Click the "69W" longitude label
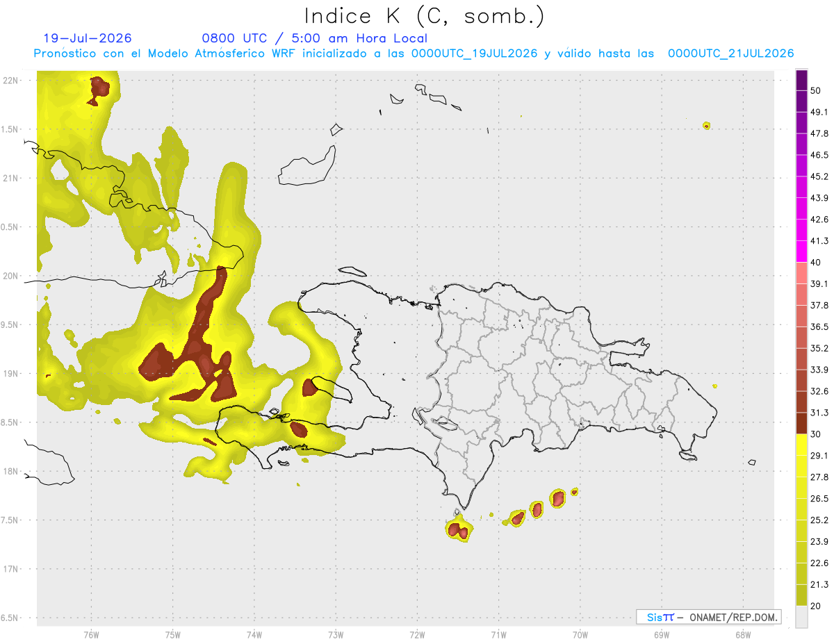This screenshot has height=644, width=834. [662, 635]
